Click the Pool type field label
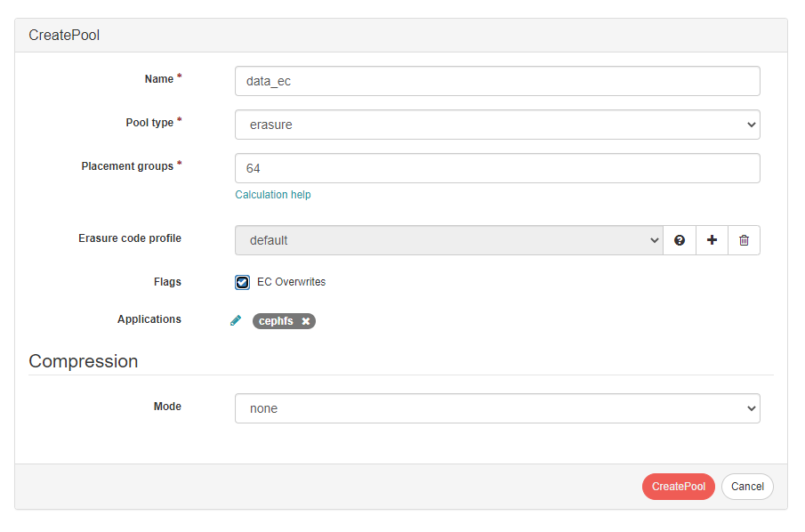Image resolution: width=805 pixels, height=532 pixels. 149,123
